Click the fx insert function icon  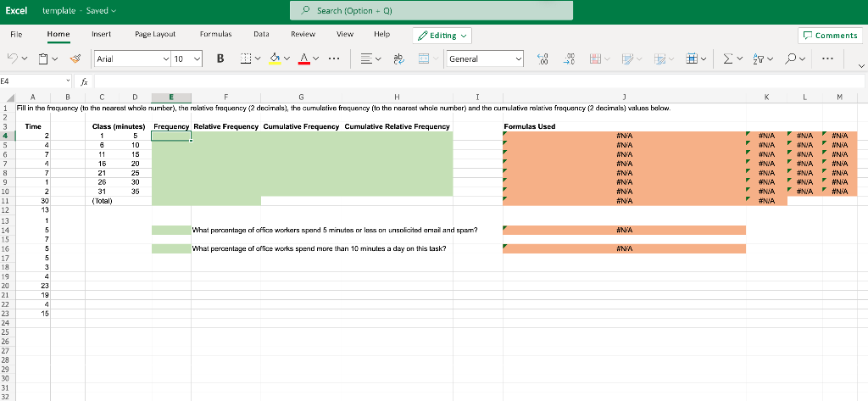(x=84, y=81)
